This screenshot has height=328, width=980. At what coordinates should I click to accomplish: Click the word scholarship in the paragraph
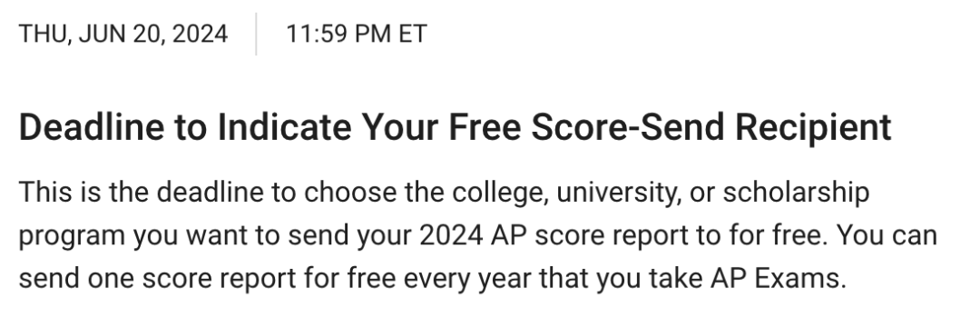pyautogui.click(x=796, y=192)
